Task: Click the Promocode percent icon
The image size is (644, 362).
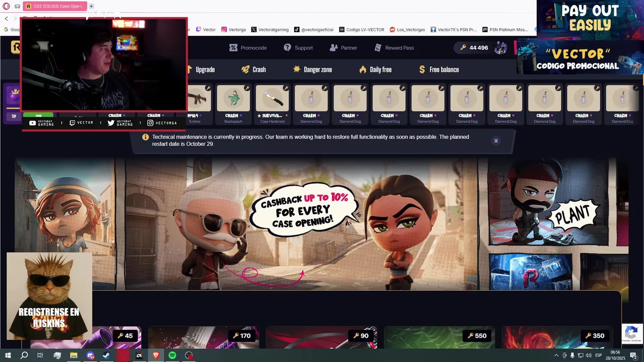Action: [x=233, y=48]
